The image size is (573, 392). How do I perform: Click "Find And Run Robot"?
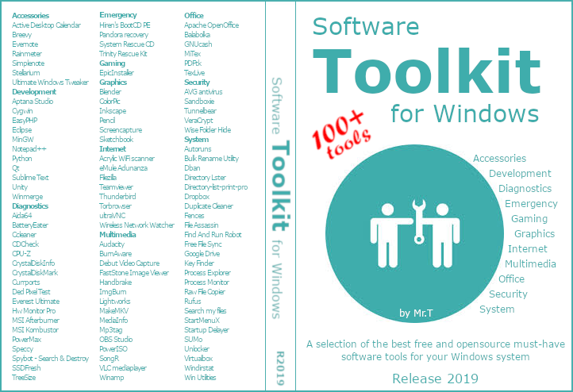(x=213, y=235)
